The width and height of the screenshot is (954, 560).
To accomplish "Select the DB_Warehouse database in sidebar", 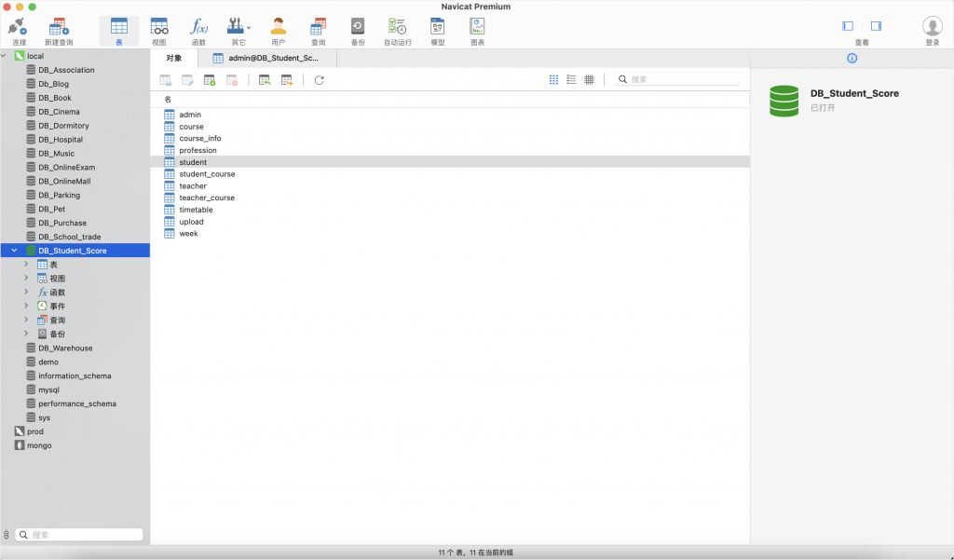I will (65, 348).
